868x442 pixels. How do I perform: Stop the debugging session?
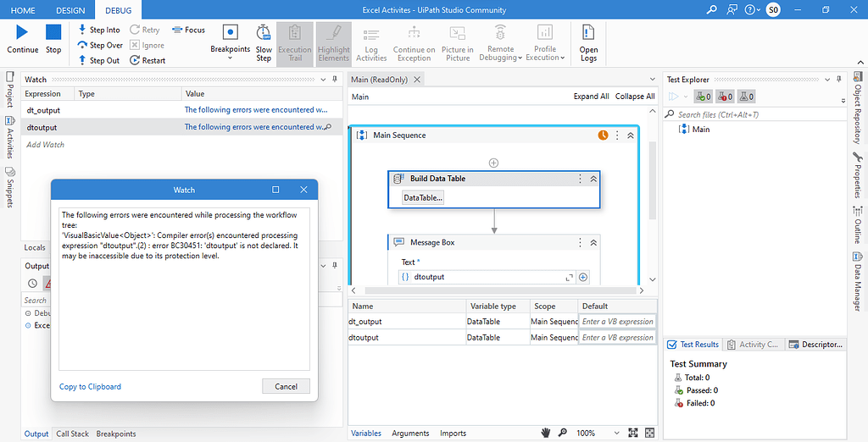point(53,33)
